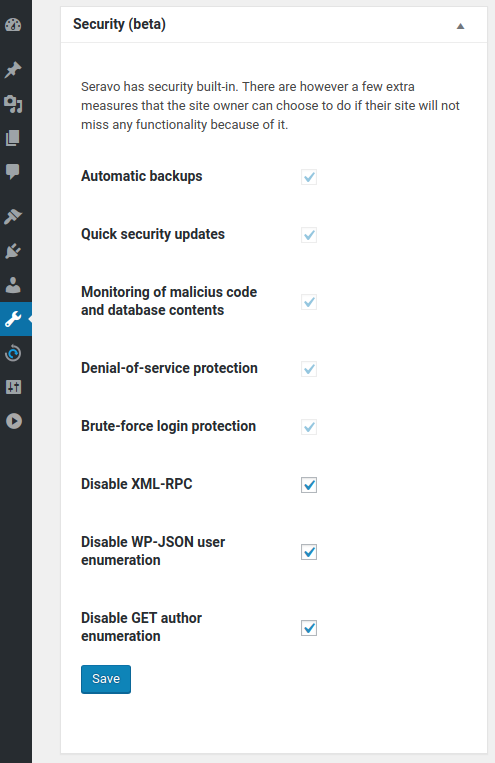Uncheck the Disable XML-RPC checkbox
495x763 pixels.
[x=309, y=485]
